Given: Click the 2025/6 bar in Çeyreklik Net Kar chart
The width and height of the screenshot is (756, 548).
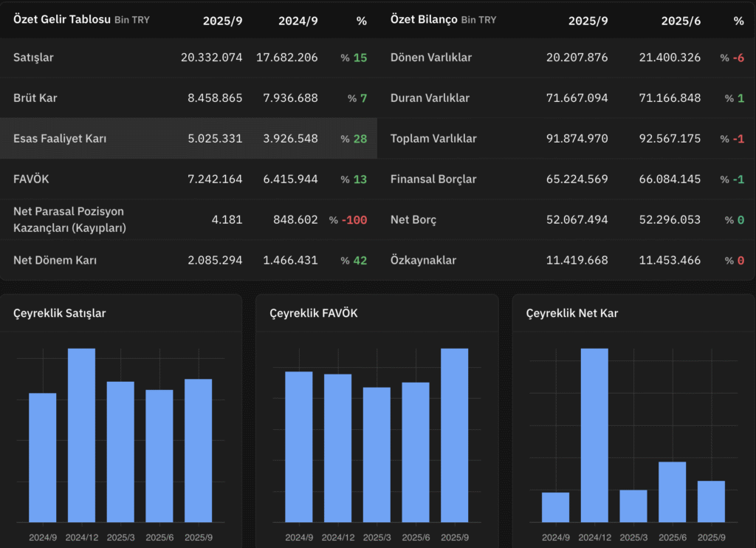Looking at the screenshot, I should 672,492.
